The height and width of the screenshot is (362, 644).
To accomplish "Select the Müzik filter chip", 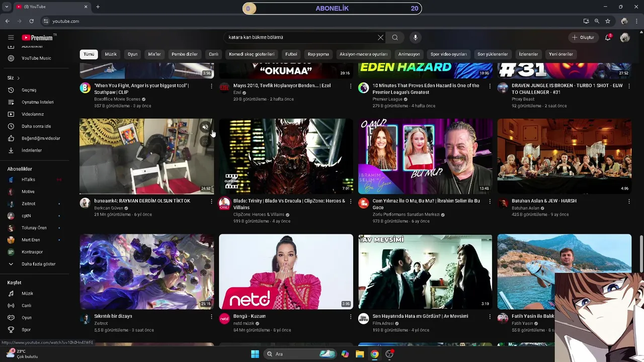I will pos(111,54).
